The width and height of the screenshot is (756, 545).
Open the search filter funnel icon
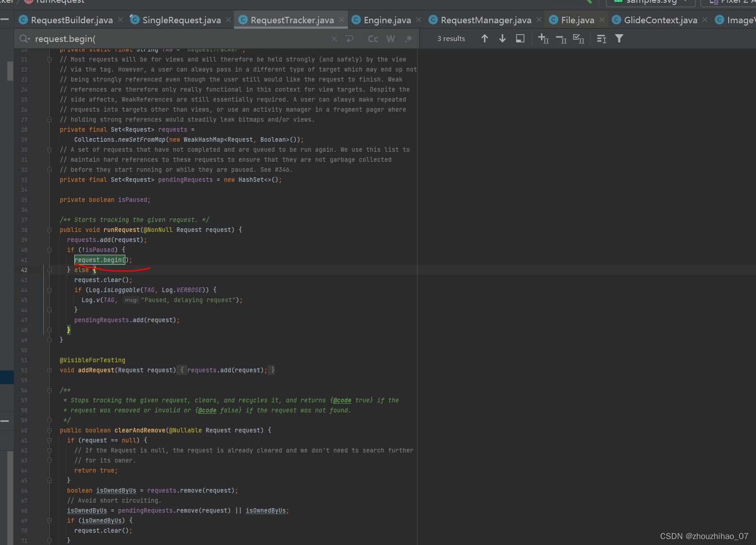619,39
